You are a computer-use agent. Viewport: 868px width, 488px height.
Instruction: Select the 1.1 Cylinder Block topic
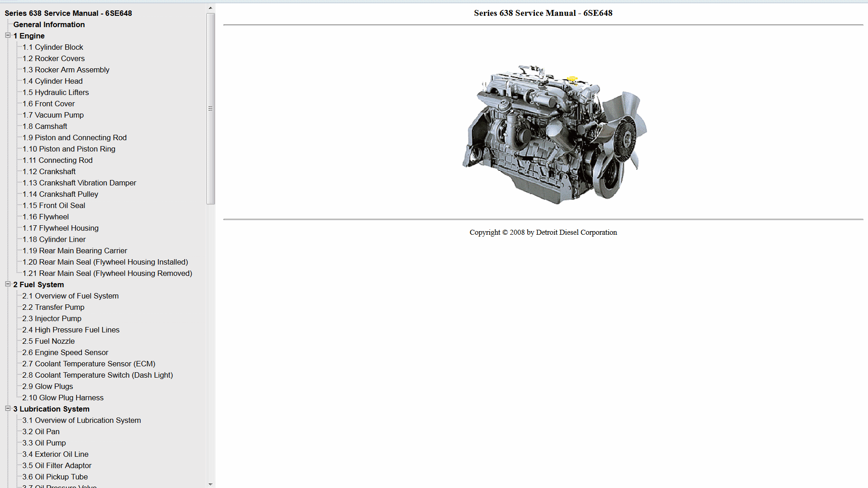52,47
